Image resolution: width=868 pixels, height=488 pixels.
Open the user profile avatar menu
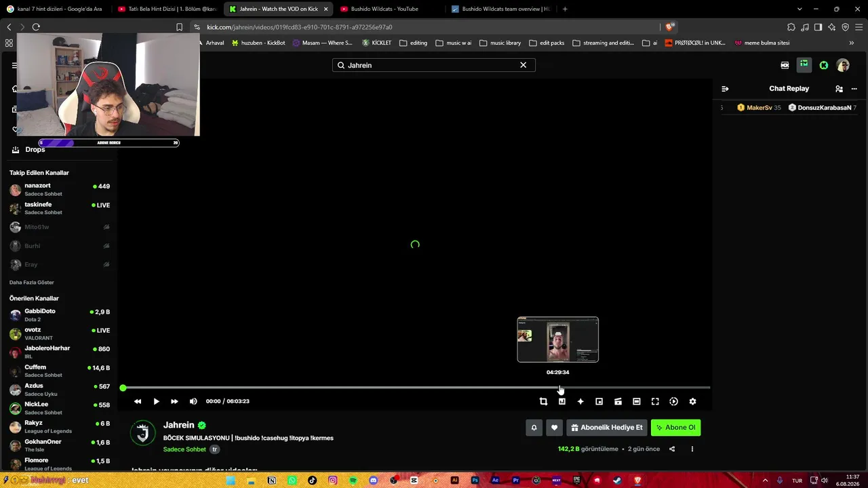pos(843,65)
